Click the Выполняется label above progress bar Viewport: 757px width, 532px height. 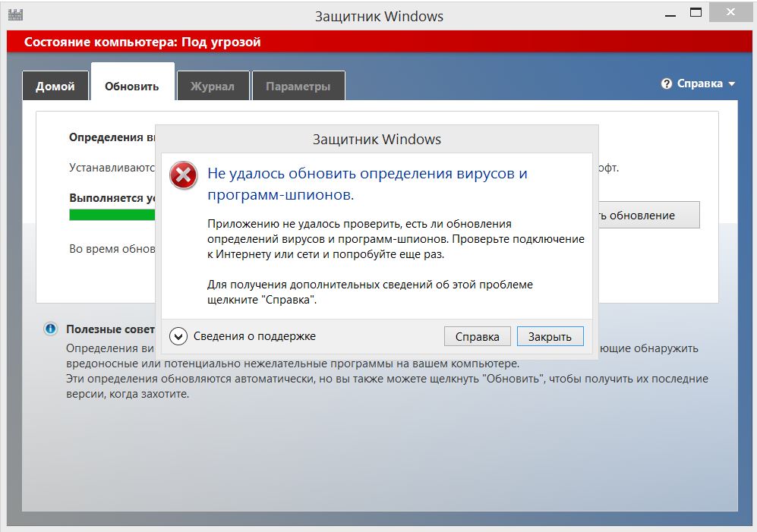point(112,197)
